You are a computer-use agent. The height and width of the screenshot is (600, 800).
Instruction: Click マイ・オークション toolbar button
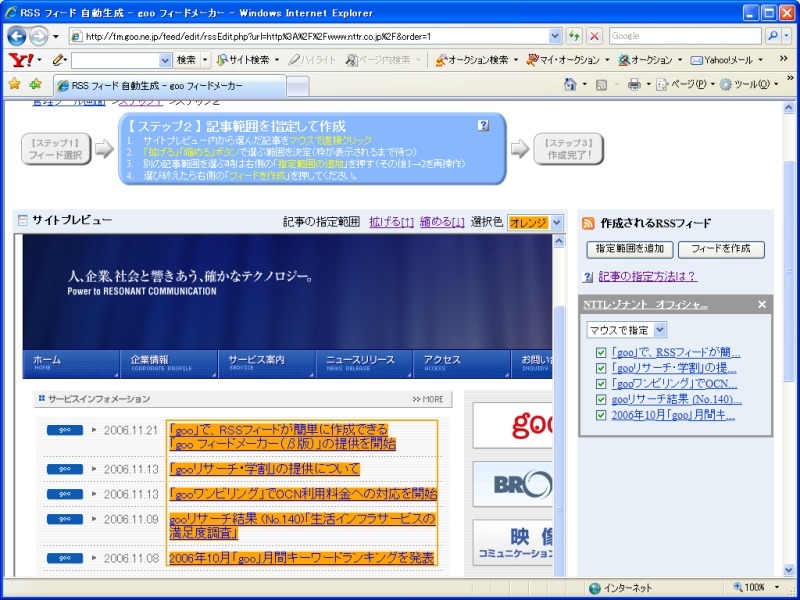[x=563, y=60]
